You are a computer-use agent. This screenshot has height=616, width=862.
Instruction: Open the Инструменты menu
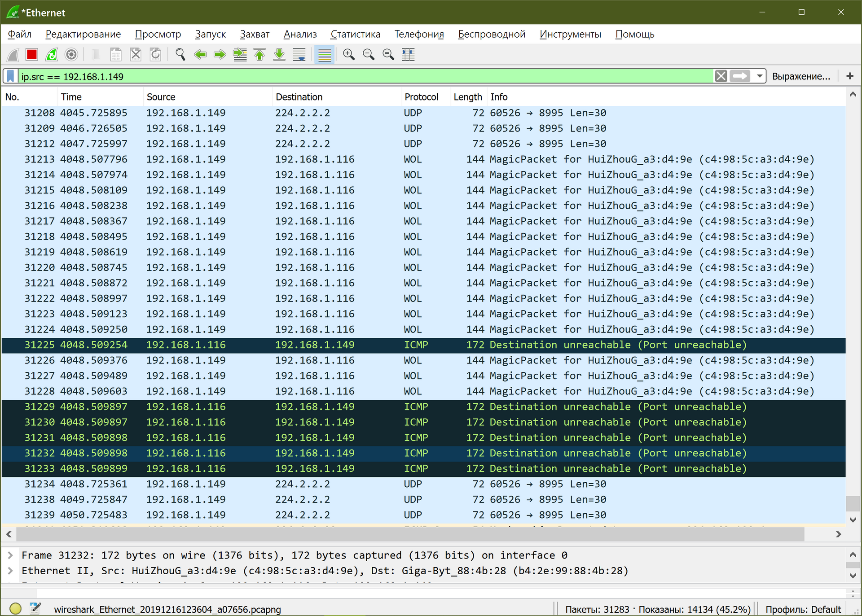[570, 34]
